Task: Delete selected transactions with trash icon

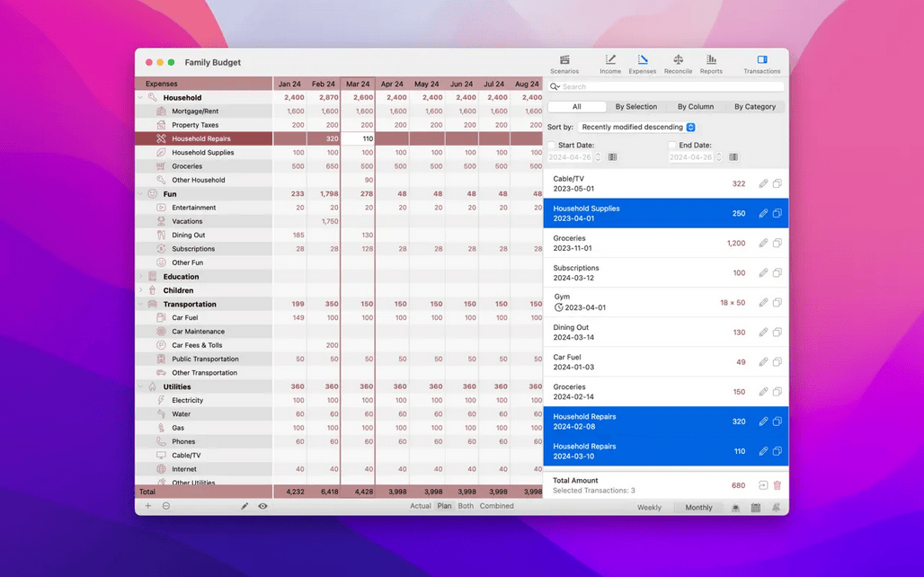Action: pyautogui.click(x=777, y=485)
